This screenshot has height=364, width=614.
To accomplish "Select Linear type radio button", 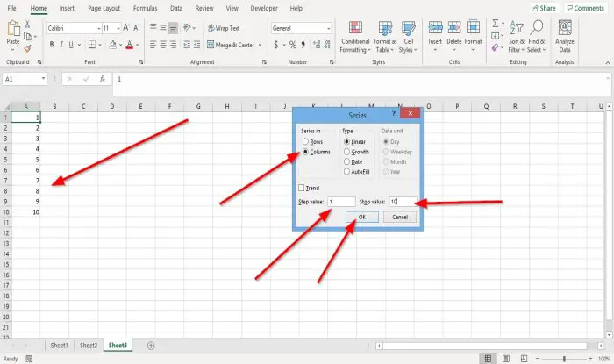I will coord(346,142).
